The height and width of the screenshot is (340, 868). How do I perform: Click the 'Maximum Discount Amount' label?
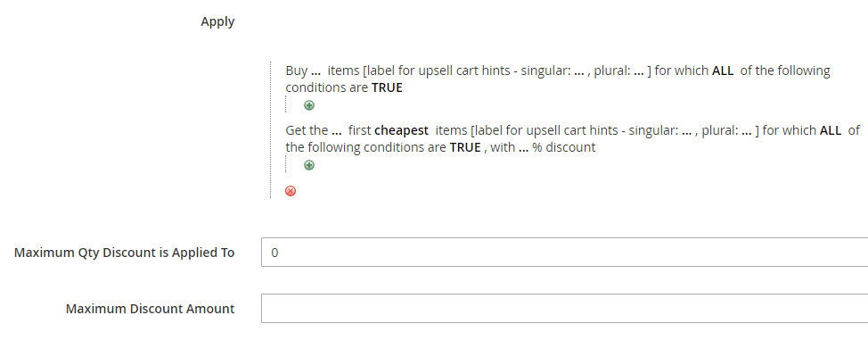click(150, 309)
